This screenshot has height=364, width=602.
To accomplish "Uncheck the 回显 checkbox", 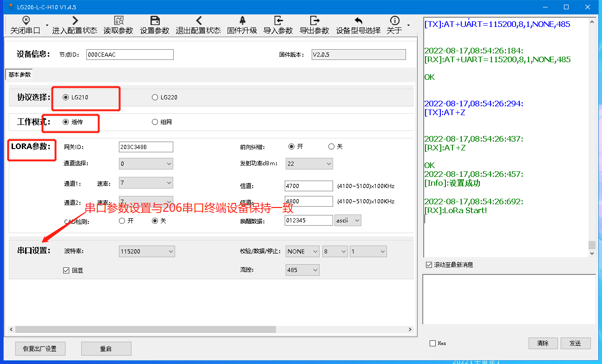I will (66, 270).
